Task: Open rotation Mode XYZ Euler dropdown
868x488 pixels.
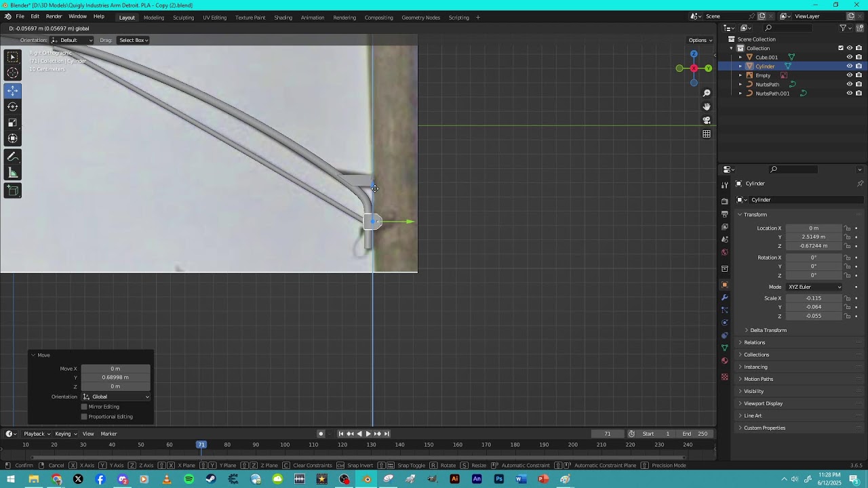Action: 814,287
